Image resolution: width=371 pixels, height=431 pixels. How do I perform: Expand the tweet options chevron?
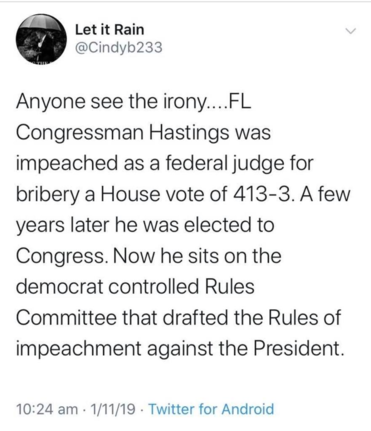tap(351, 32)
